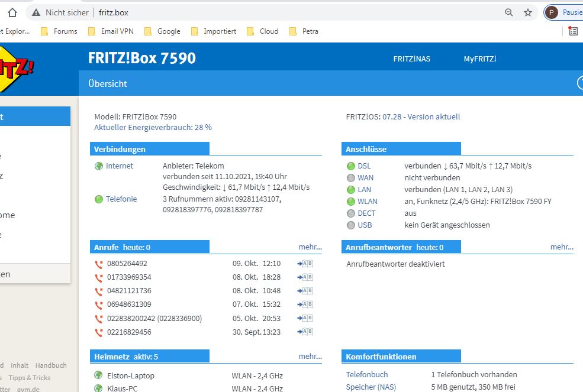The height and width of the screenshot is (392, 583).
Task: Open the DECT link under Anschlüsse
Action: [366, 213]
